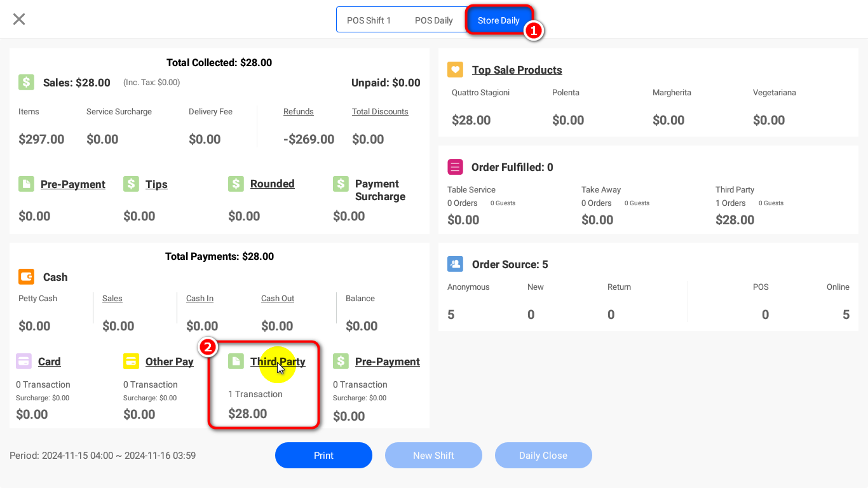Click the New Shift button
Image resolution: width=868 pixels, height=488 pixels.
pyautogui.click(x=433, y=455)
